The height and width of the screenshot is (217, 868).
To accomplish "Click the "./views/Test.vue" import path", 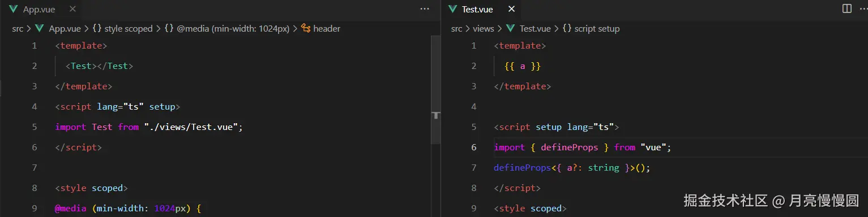I will click(191, 127).
